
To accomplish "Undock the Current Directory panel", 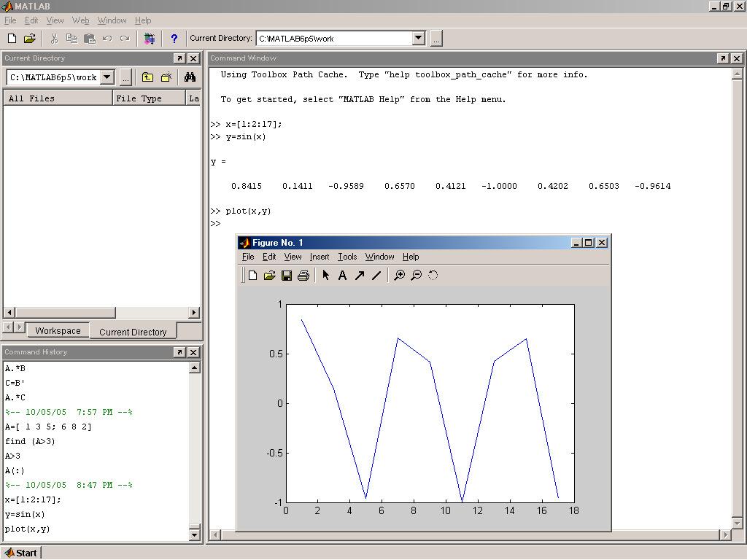I will [179, 58].
